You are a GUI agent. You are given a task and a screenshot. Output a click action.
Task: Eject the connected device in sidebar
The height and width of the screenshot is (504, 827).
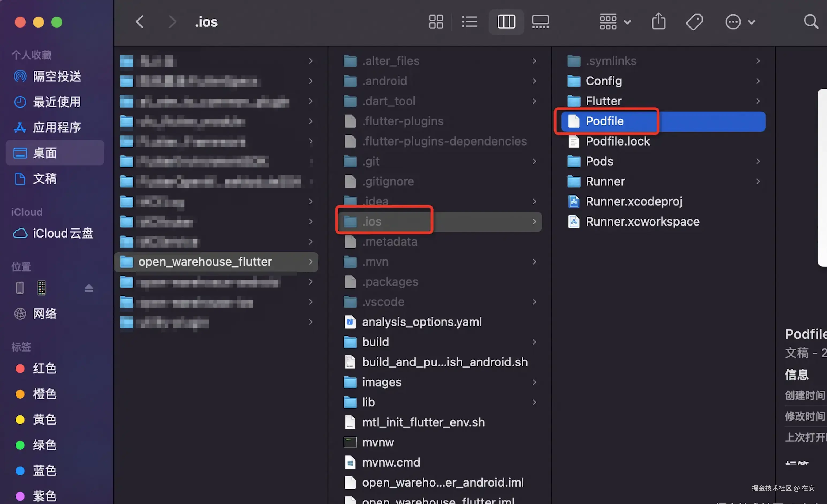click(89, 288)
